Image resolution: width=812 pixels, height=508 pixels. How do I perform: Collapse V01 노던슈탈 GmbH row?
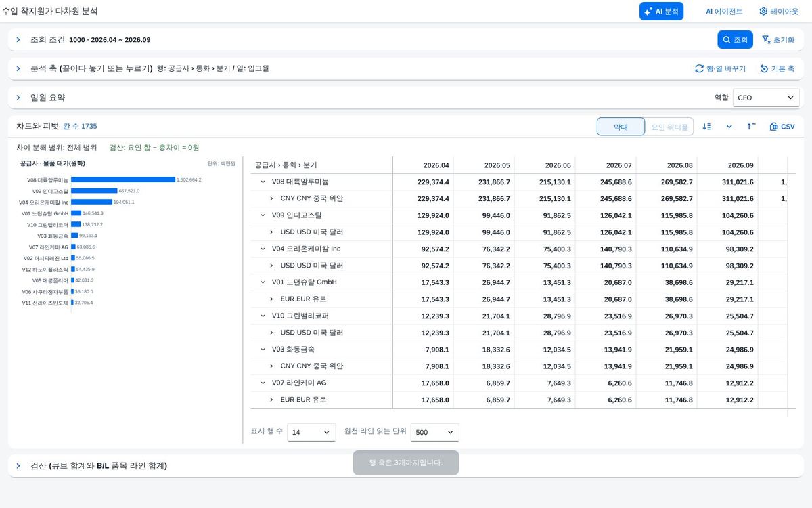coord(263,282)
